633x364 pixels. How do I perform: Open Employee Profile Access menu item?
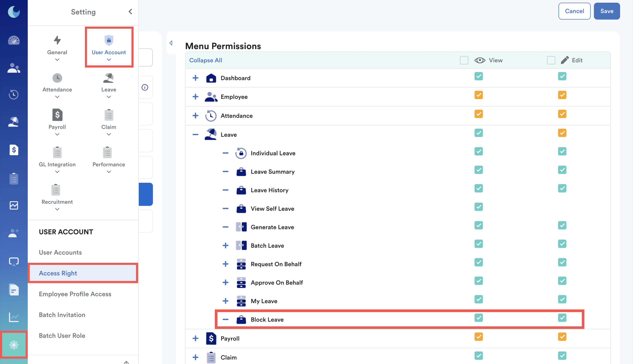(75, 294)
